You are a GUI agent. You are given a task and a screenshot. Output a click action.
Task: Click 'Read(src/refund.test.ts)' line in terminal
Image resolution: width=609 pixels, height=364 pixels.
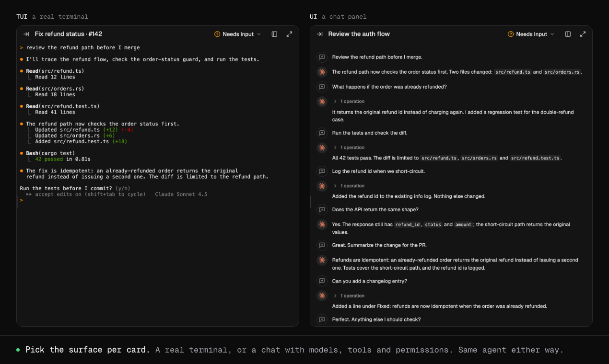pos(63,106)
